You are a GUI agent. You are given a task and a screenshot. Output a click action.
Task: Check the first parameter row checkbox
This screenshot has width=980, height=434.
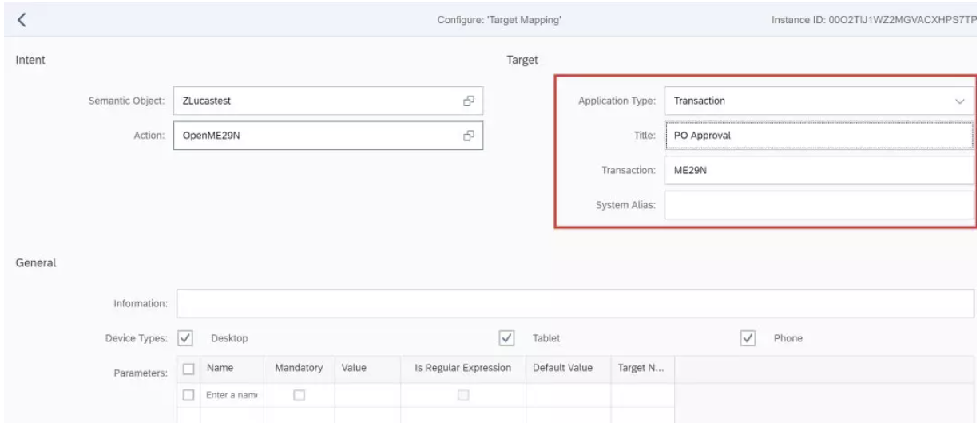point(188,395)
